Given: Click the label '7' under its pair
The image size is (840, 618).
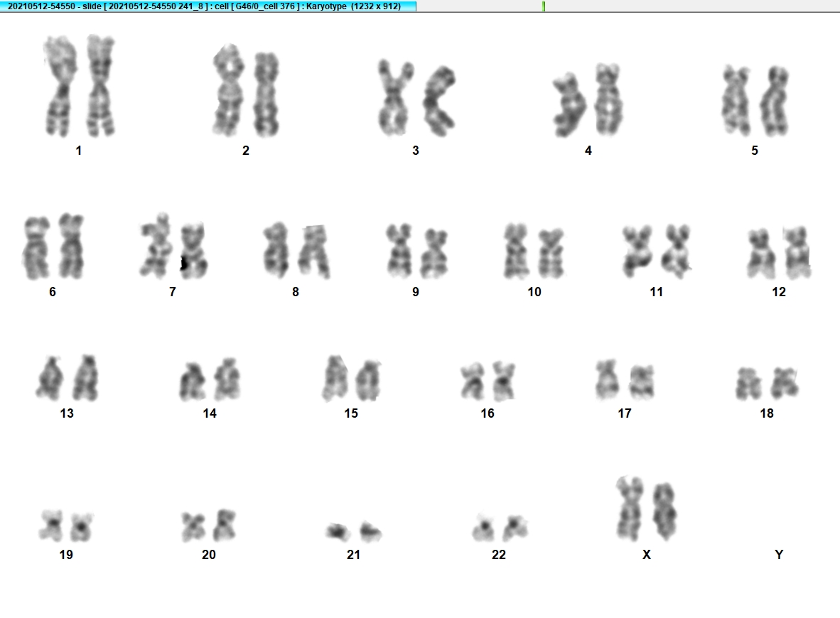Looking at the screenshot, I should tap(173, 292).
